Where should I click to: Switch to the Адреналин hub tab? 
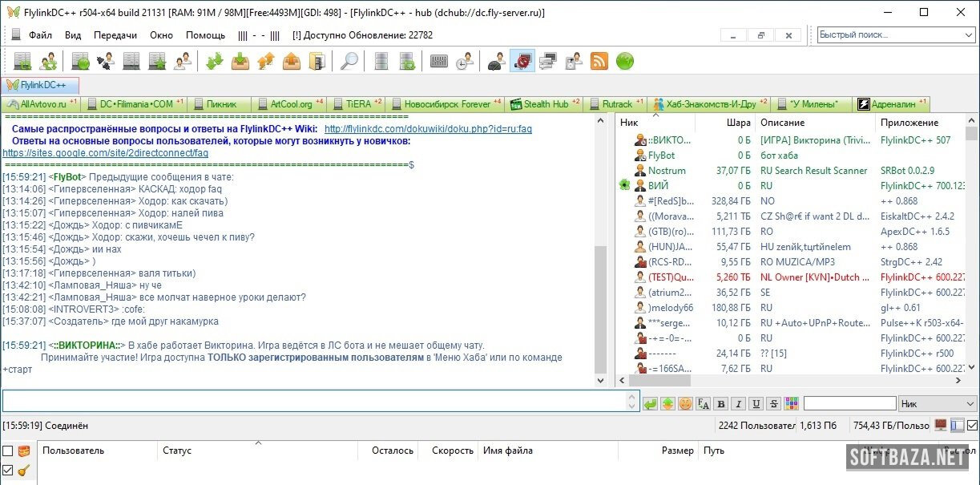pos(892,104)
